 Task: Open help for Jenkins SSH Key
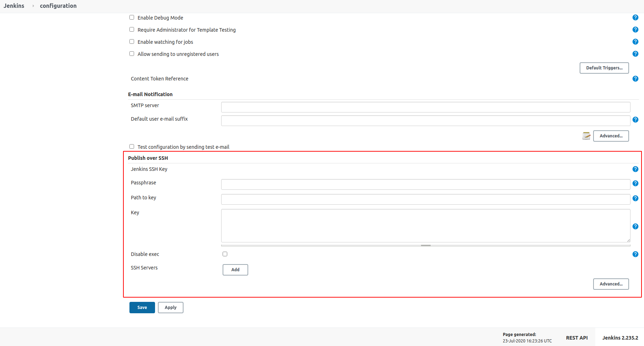point(635,169)
